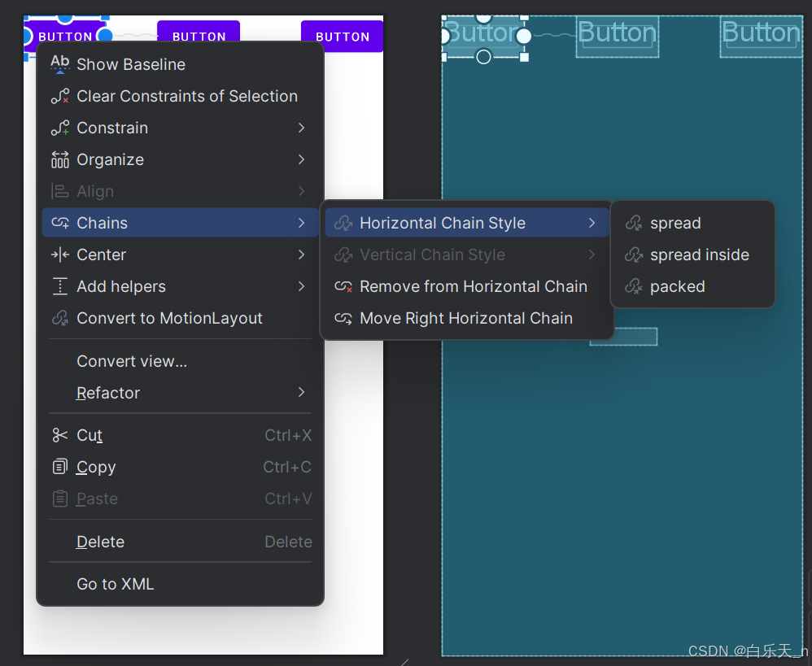The width and height of the screenshot is (812, 666).
Task: Click the Chains link icon
Action: 60,223
